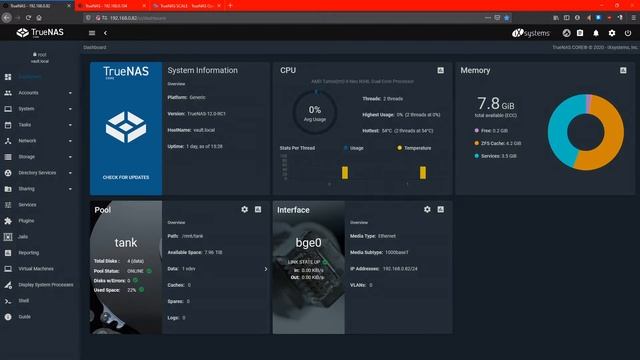Click the power button icon
640x360 pixels.
click(x=628, y=33)
